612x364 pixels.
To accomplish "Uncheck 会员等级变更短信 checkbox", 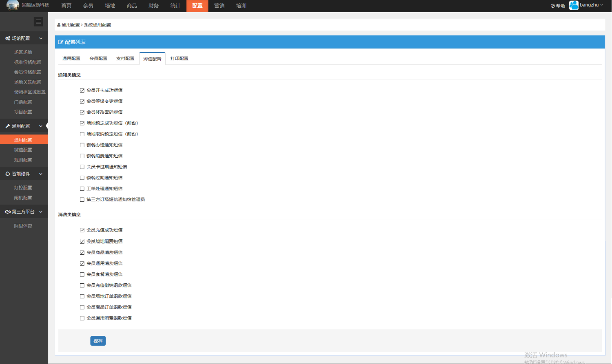I will coord(82,101).
